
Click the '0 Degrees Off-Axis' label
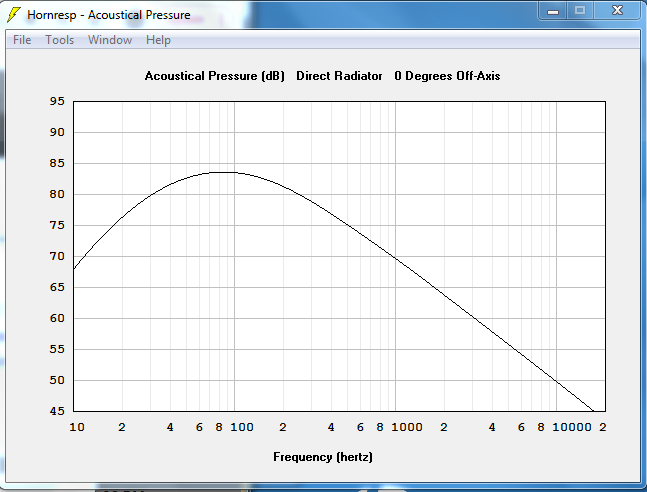[447, 76]
